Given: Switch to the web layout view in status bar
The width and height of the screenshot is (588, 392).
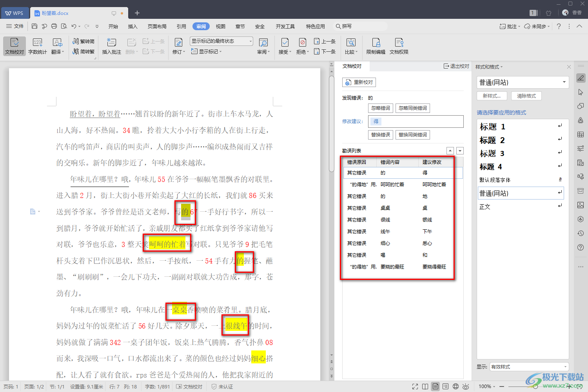Looking at the screenshot, I should tap(456, 387).
